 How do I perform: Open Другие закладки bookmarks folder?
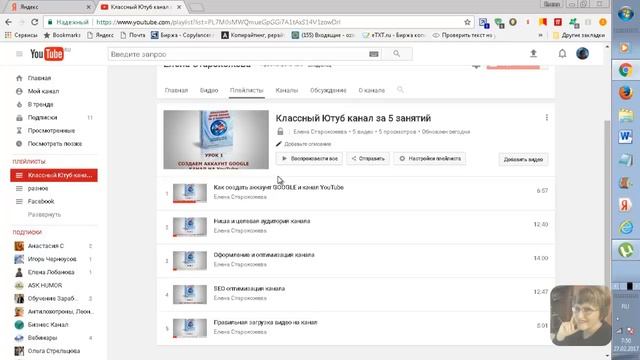pyautogui.click(x=578, y=35)
